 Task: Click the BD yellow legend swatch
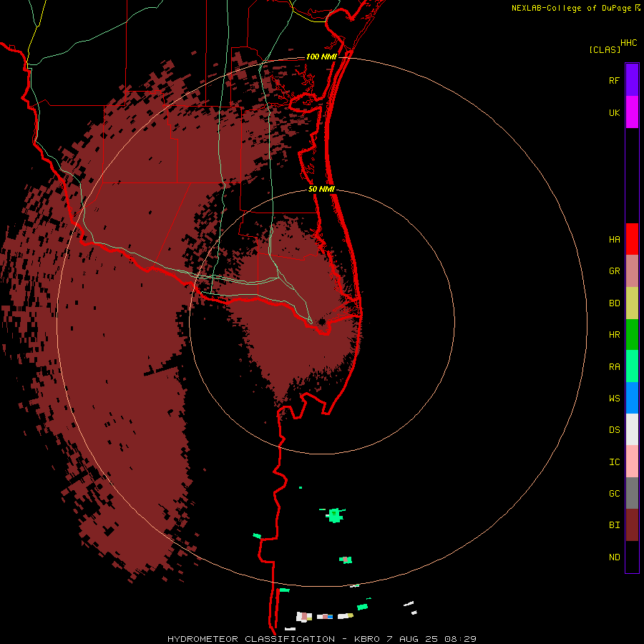pos(632,303)
